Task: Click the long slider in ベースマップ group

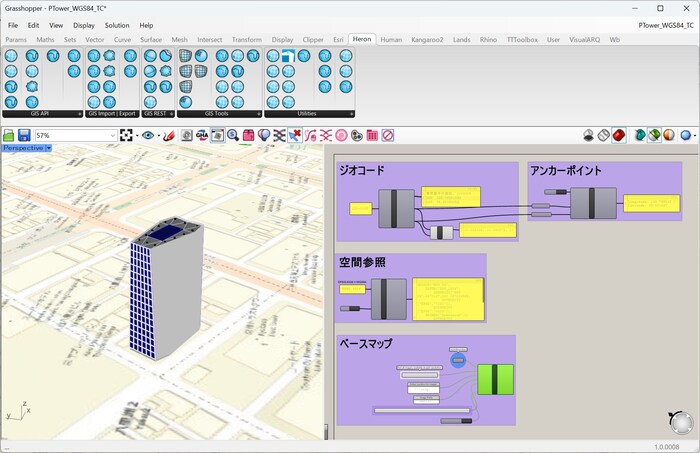Action: click(420, 409)
